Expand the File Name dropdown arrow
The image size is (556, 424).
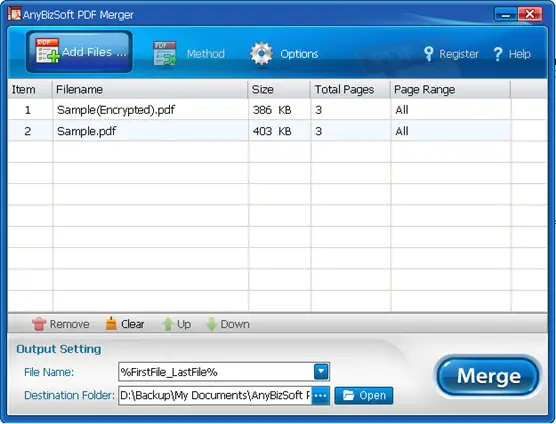[321, 372]
